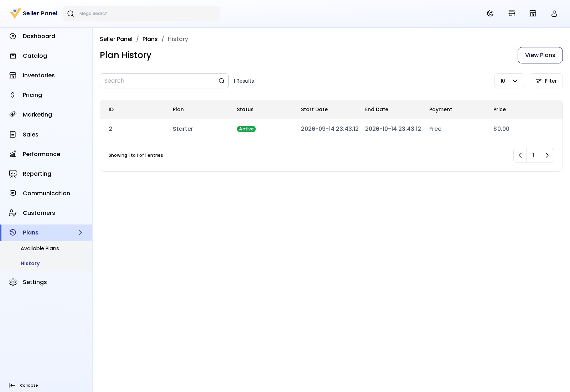Screen dimensions: 570x392
Task: Go to Inventories in the sidebar
Action: pyautogui.click(x=46, y=76)
